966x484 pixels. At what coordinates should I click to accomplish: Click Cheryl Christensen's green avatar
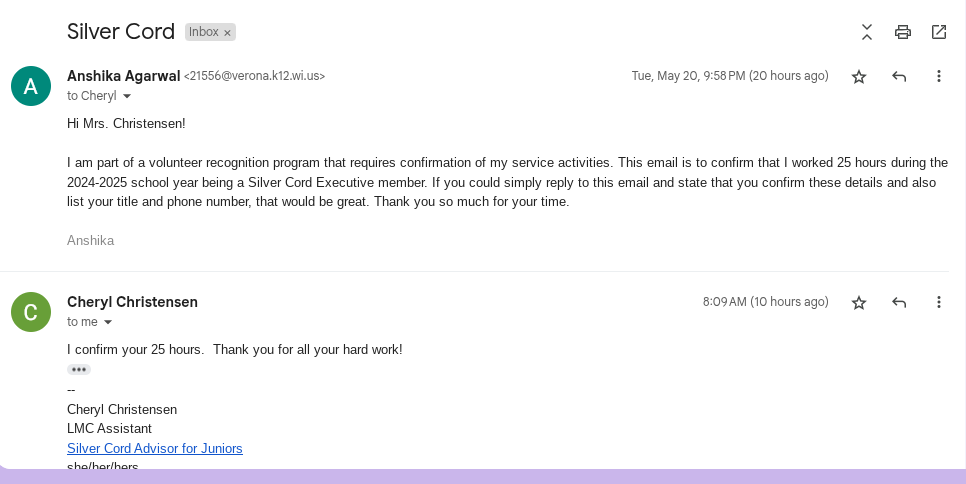(x=31, y=312)
